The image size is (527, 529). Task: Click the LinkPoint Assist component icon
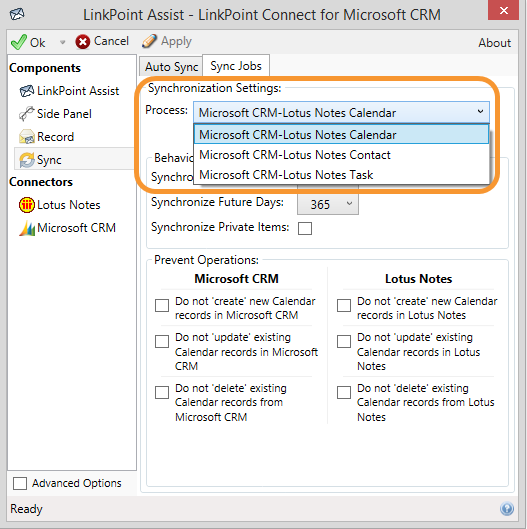27,91
